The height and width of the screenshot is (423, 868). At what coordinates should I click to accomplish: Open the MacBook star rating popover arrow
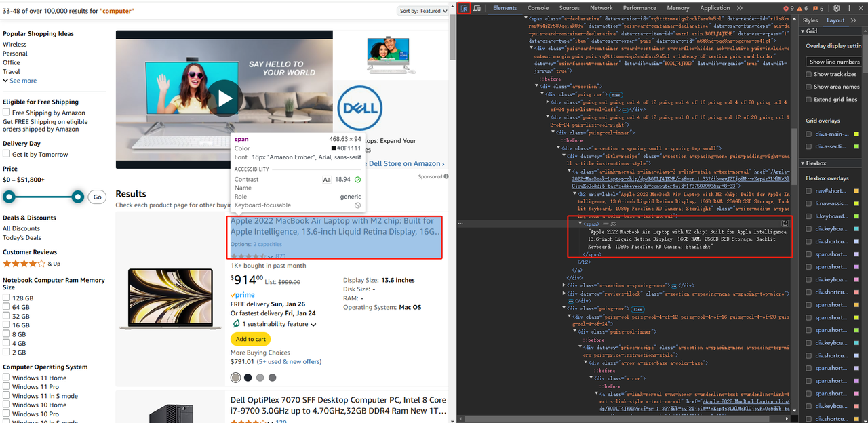[x=269, y=256]
